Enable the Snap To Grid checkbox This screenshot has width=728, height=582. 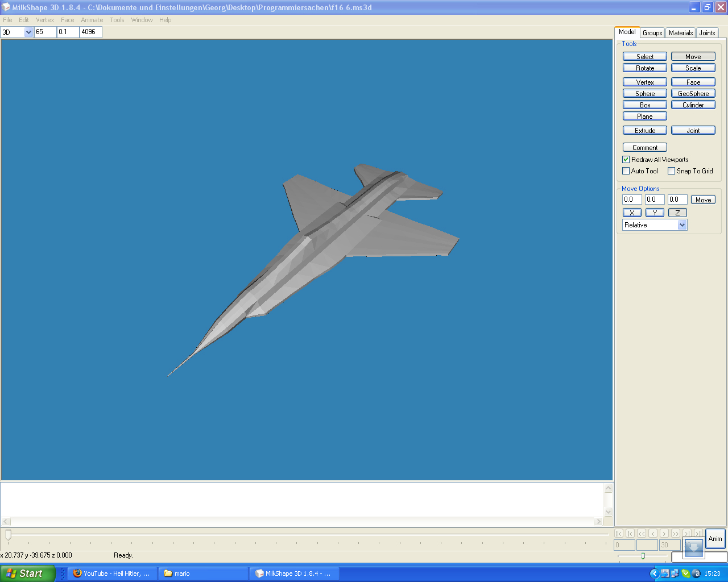pos(672,171)
